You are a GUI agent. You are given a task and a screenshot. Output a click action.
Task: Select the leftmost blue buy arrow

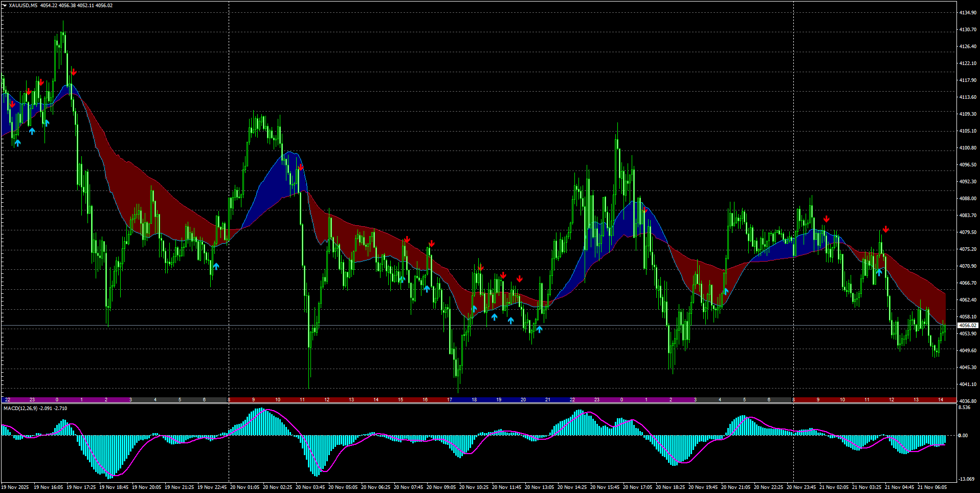(x=17, y=143)
